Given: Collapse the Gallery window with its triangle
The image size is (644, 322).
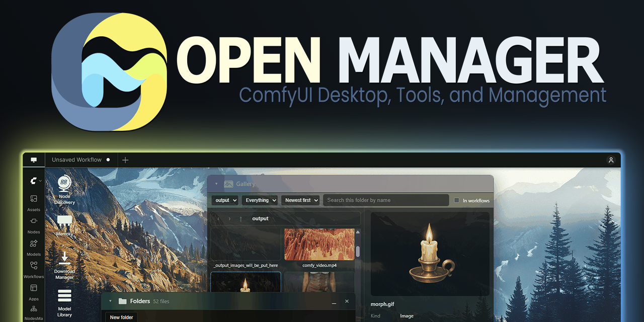Looking at the screenshot, I should (216, 184).
